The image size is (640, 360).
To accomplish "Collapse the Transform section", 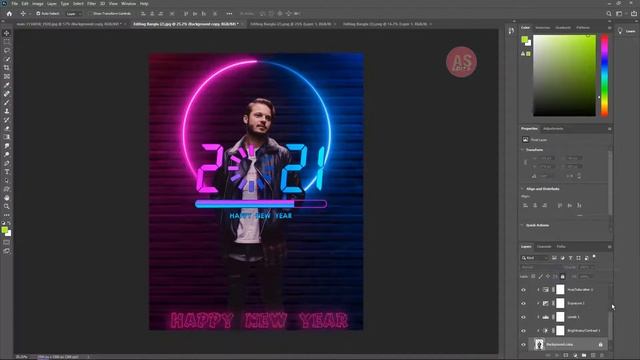I will pyautogui.click(x=522, y=150).
